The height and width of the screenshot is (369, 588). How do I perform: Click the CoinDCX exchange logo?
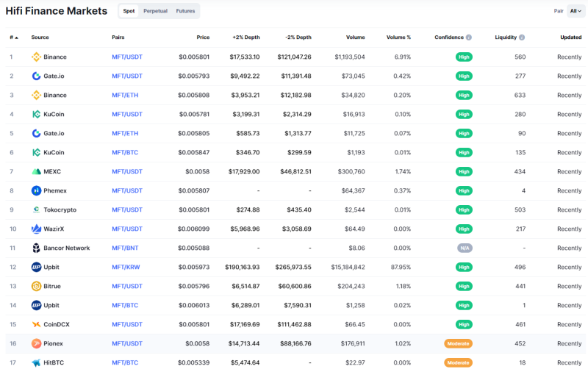(x=36, y=324)
